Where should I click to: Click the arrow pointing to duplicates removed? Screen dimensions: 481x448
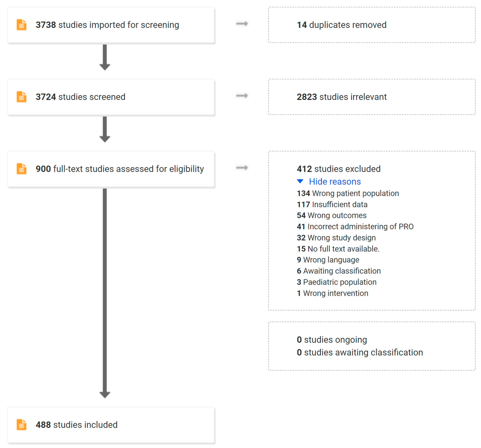click(x=242, y=24)
